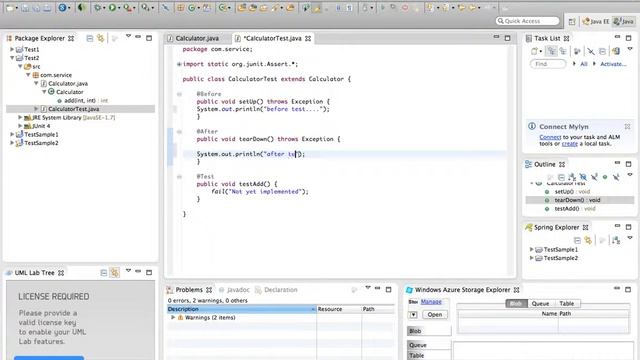This screenshot has width=640, height=360.
Task: Expand Warnings (2 items) in Problems
Action: coord(173,318)
